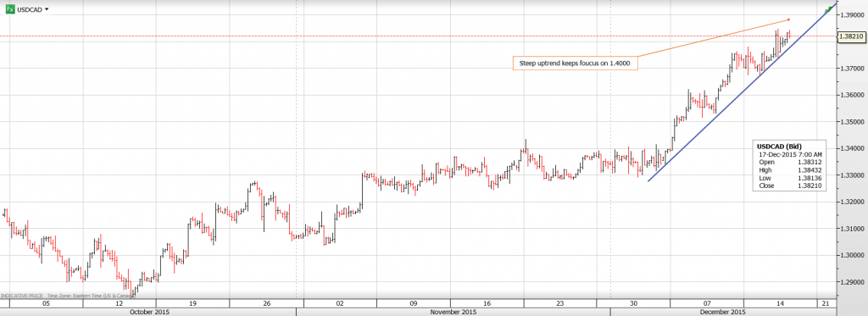
Task: Click the 16 date label on time axis
Action: 487,303
